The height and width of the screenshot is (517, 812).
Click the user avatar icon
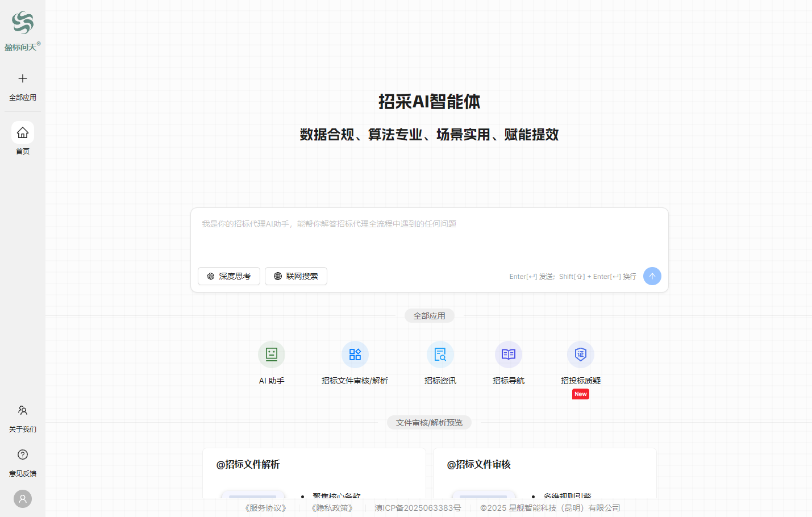(x=23, y=499)
